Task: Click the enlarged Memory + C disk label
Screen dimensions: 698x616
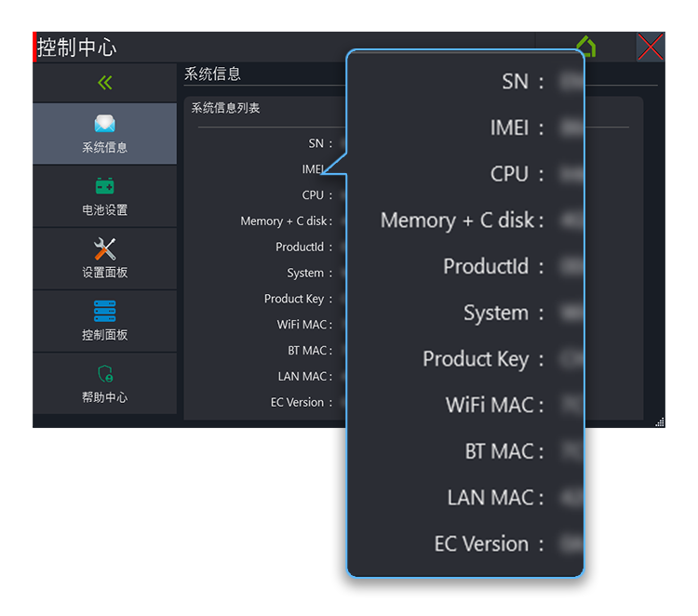Action: (x=457, y=221)
